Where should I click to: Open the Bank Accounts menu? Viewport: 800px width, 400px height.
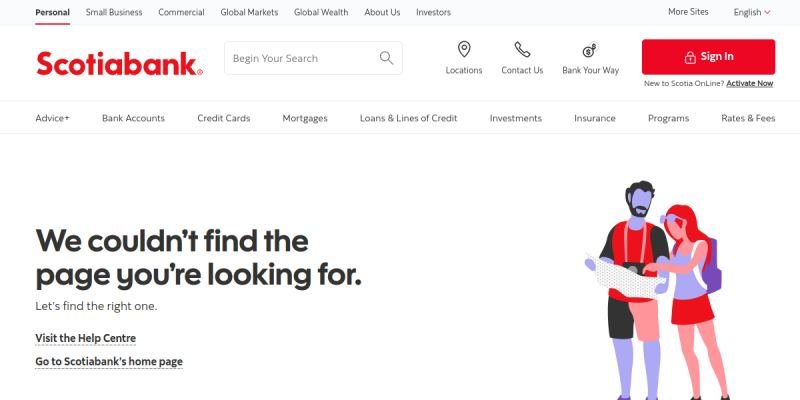tap(133, 118)
